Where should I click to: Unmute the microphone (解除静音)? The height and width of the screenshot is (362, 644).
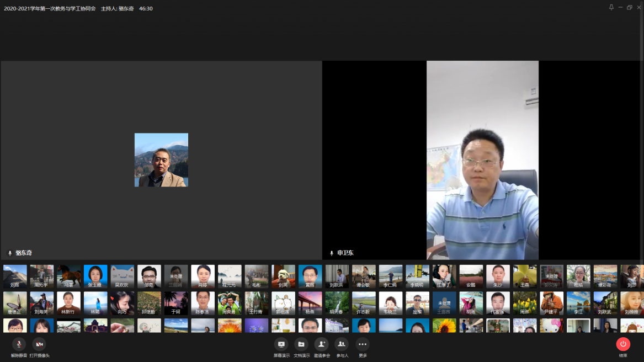point(19,344)
